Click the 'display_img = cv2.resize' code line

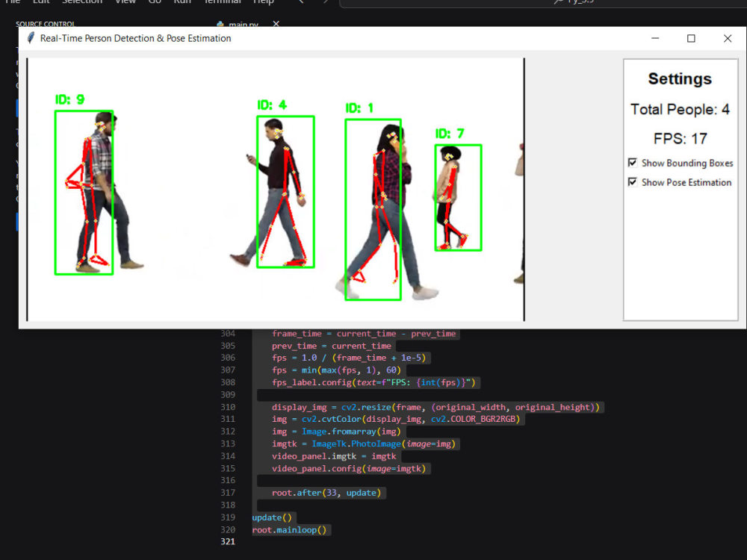pyautogui.click(x=436, y=407)
